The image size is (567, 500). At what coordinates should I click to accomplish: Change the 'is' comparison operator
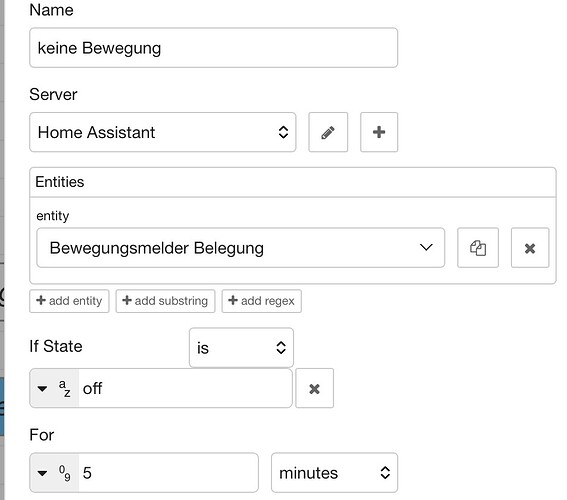pos(241,348)
